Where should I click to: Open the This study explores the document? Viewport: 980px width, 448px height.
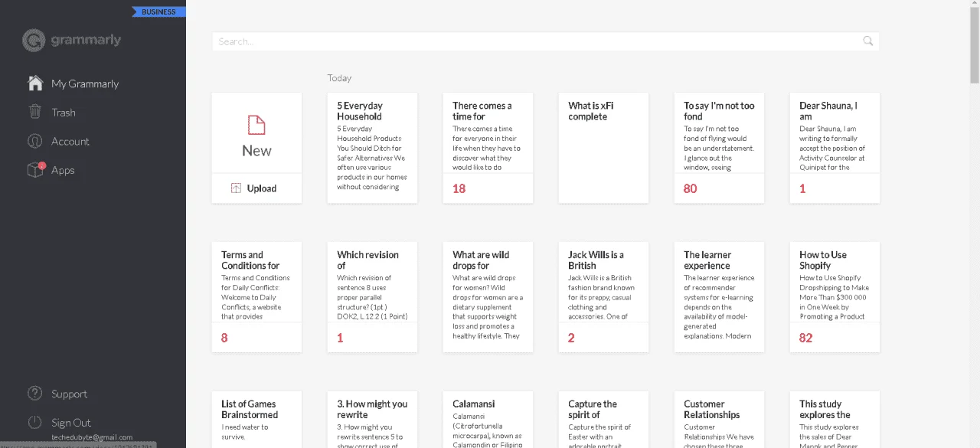(x=835, y=420)
